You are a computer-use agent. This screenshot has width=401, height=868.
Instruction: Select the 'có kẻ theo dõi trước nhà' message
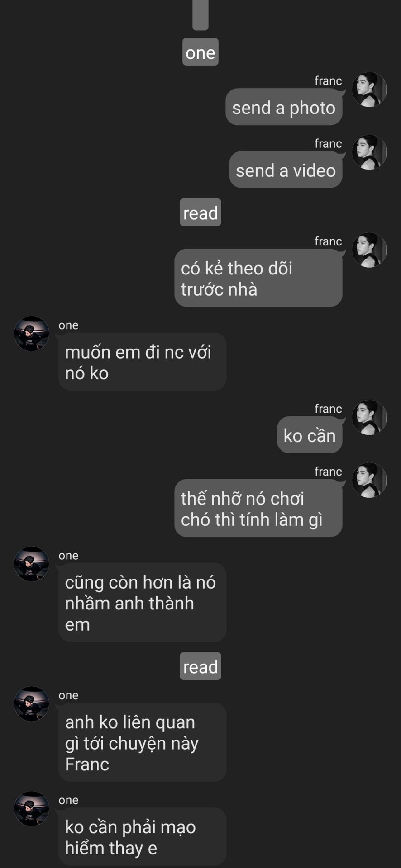pos(258,278)
